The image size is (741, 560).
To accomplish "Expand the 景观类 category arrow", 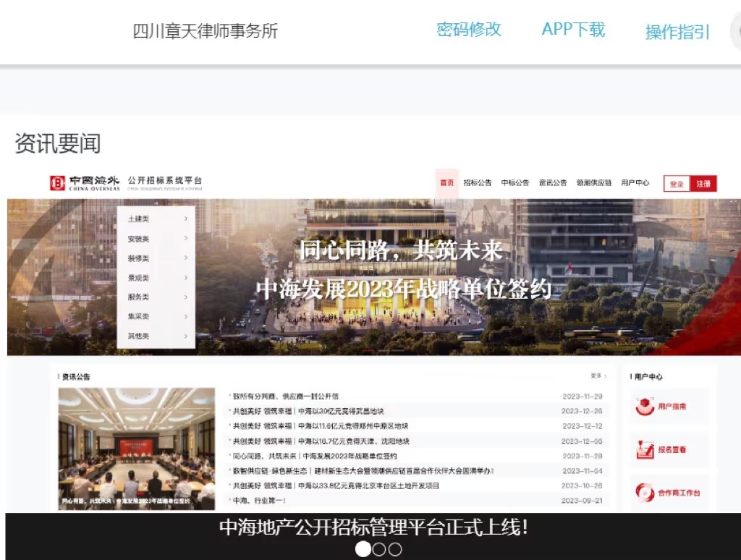I will point(186,277).
